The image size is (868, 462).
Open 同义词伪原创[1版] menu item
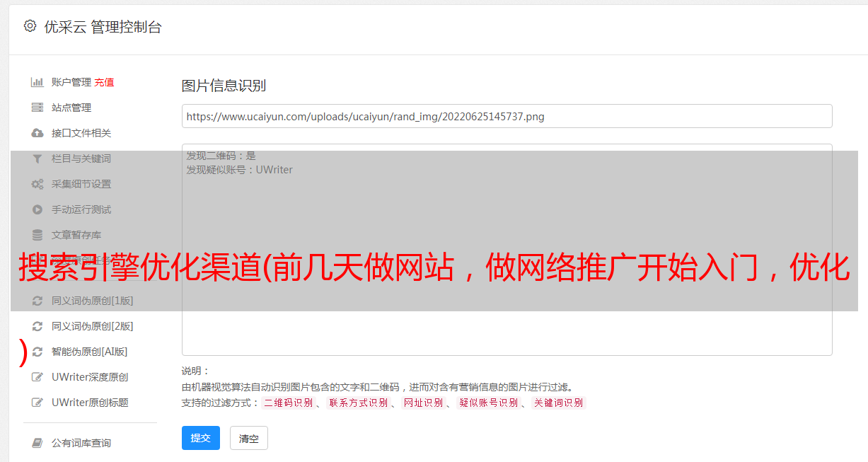tap(93, 301)
